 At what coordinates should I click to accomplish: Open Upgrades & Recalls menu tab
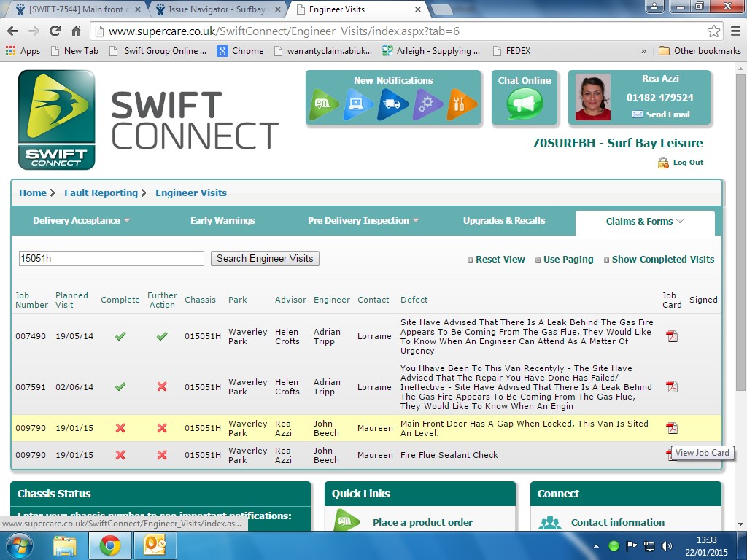point(504,220)
